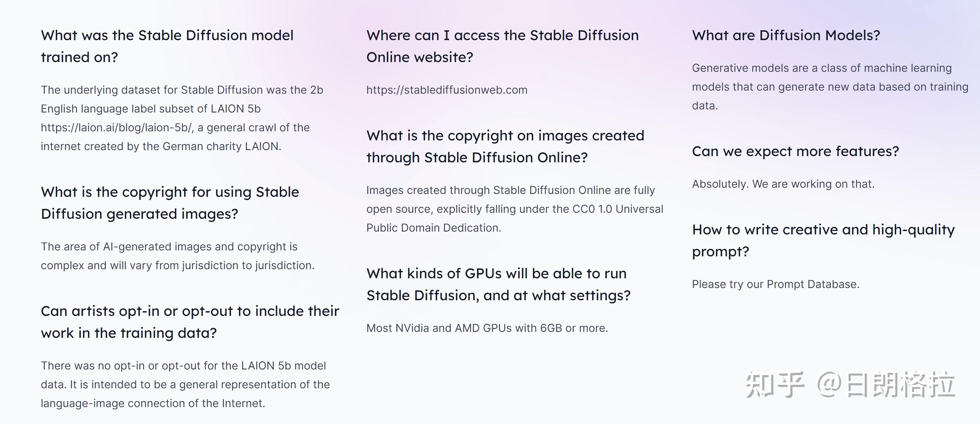Screen dimensions: 980x424
Task: Select the question about training data set
Action: [167, 46]
